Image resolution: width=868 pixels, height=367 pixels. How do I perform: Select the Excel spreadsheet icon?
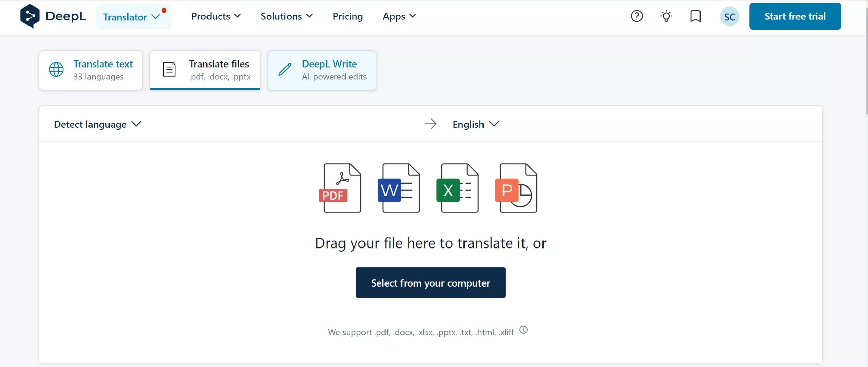click(x=458, y=188)
